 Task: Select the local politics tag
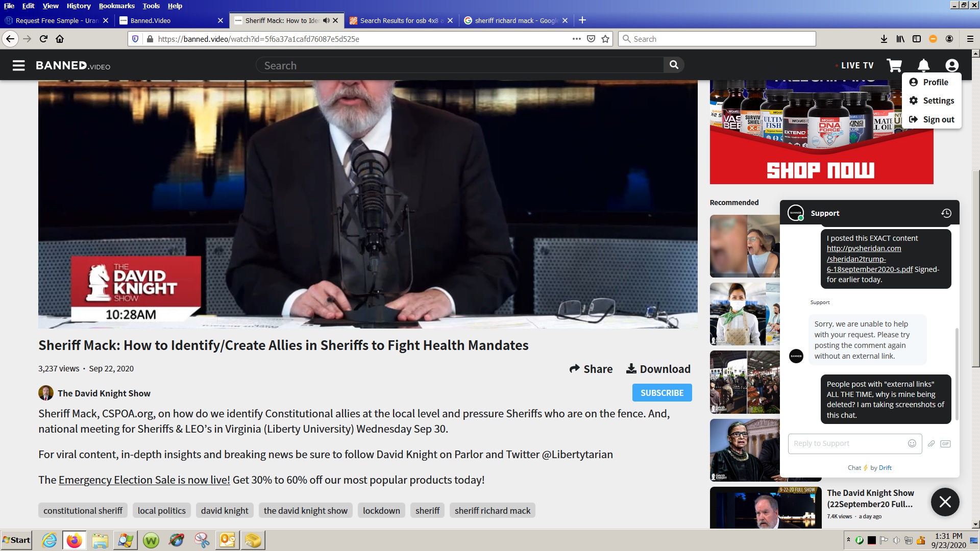point(161,511)
